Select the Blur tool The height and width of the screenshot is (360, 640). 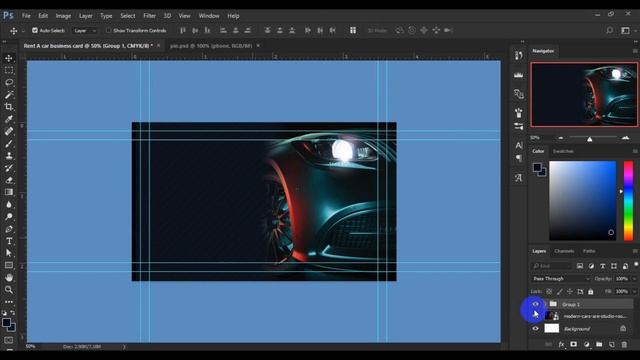coord(9,204)
